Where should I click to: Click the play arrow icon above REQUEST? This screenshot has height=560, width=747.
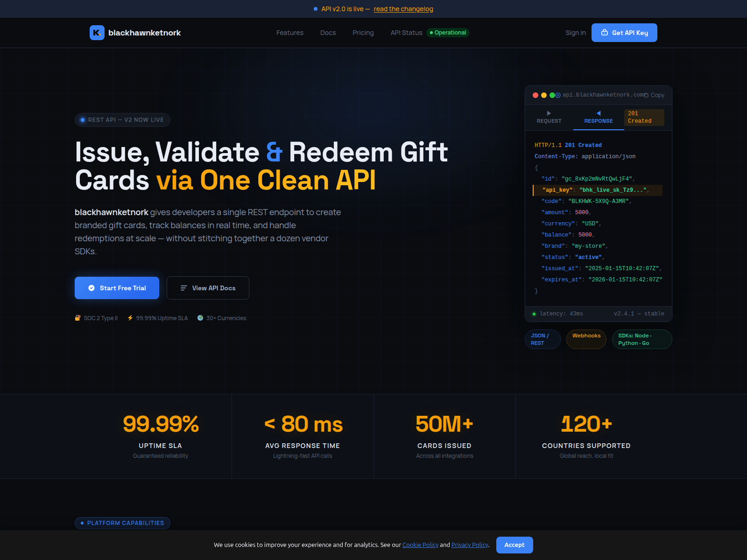(549, 113)
